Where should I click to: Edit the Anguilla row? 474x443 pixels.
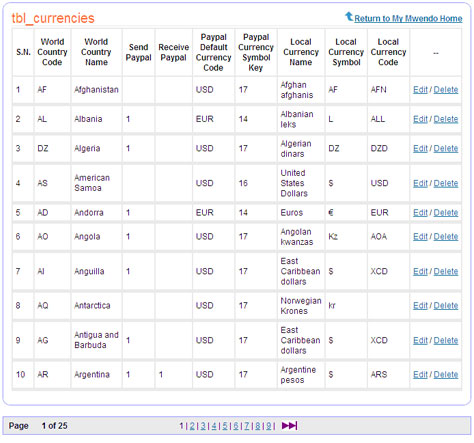[x=420, y=271]
